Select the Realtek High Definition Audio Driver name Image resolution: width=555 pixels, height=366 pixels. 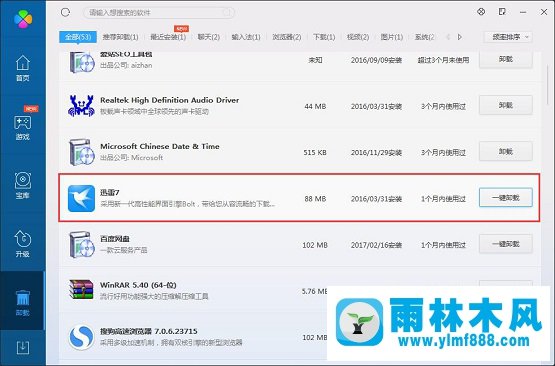[x=170, y=100]
